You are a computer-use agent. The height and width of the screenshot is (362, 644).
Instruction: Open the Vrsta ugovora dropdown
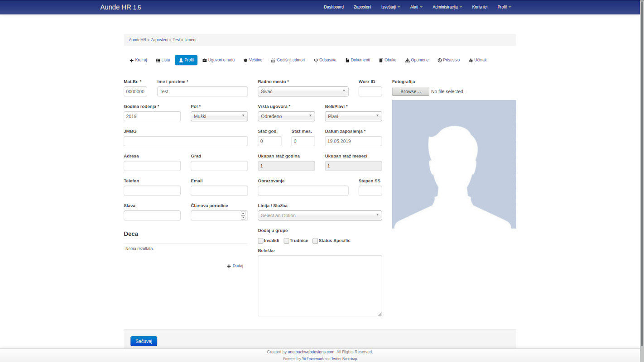click(286, 116)
